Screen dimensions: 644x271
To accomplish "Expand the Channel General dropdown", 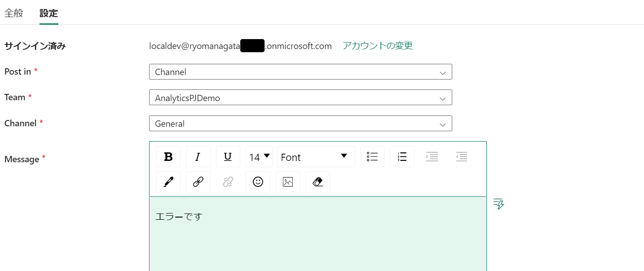I will click(300, 124).
